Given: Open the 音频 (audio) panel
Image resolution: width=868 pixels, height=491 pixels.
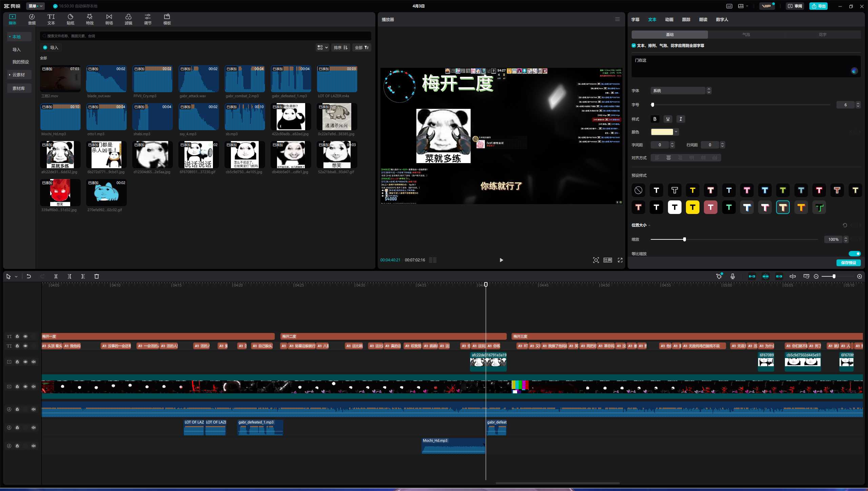Looking at the screenshot, I should pos(32,19).
